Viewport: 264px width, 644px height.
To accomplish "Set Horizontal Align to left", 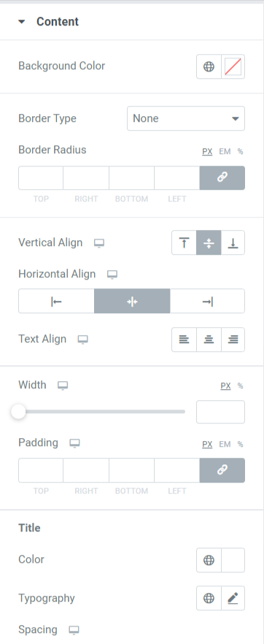I will coord(57,302).
